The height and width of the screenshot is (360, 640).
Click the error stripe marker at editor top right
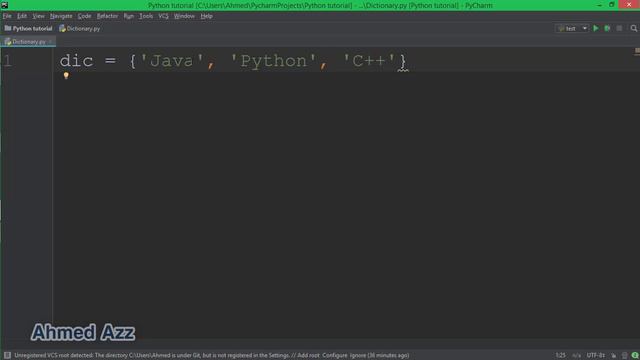pos(637,51)
